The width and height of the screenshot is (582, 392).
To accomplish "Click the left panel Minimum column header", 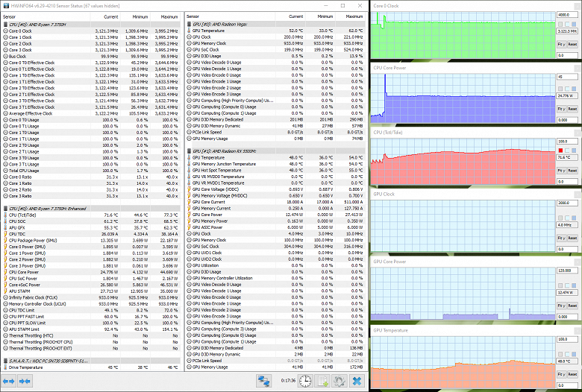I will coord(135,16).
